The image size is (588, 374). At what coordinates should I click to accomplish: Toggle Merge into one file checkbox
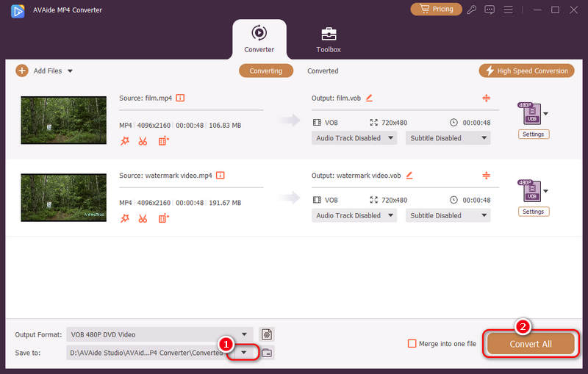tap(412, 343)
